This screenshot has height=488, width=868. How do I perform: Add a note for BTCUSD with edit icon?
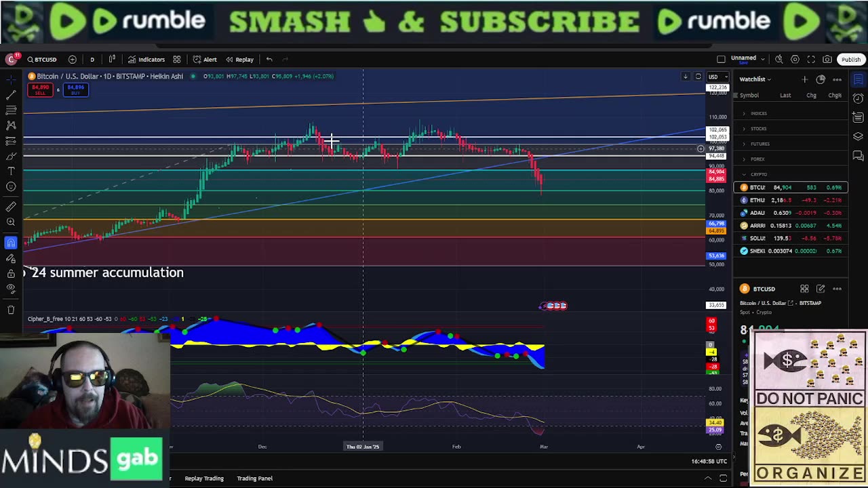coord(821,289)
